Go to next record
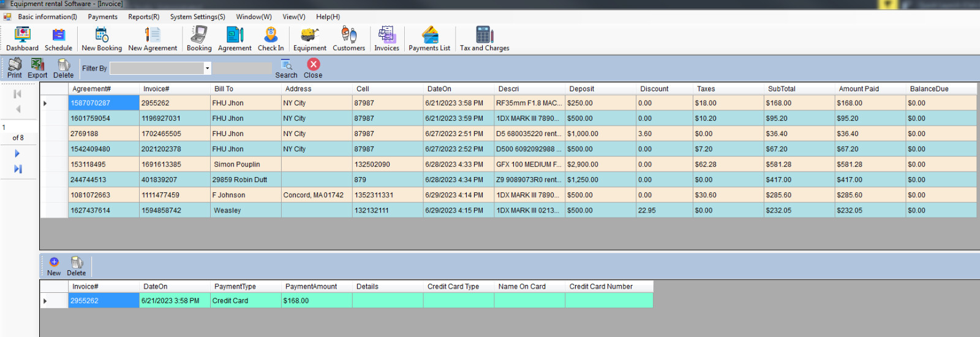Viewport: 980px width, 337px height. [17, 153]
